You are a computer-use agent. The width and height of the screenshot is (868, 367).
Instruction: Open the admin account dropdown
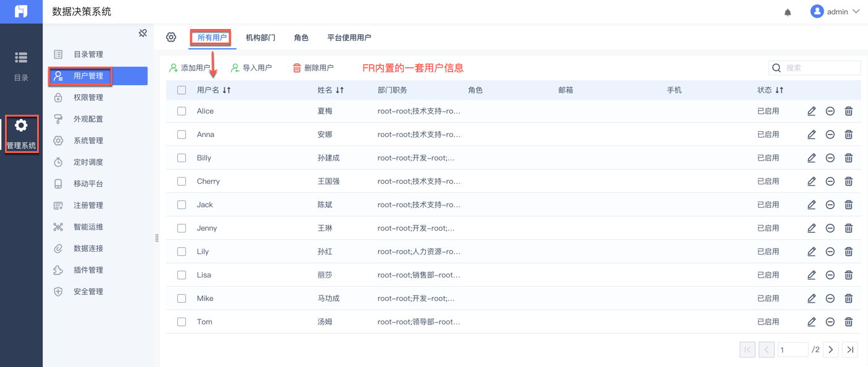coord(835,12)
